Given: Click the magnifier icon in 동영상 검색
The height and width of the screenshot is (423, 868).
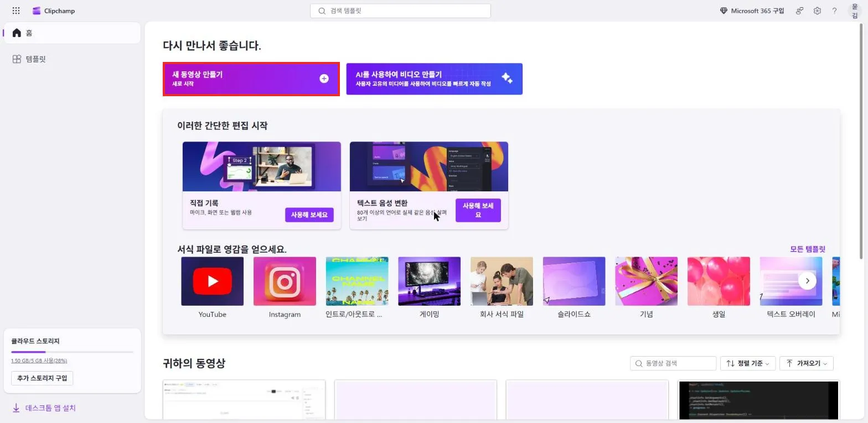Looking at the screenshot, I should point(639,363).
